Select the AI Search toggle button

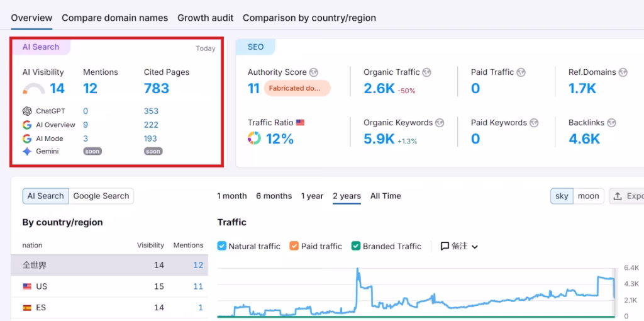[45, 196]
